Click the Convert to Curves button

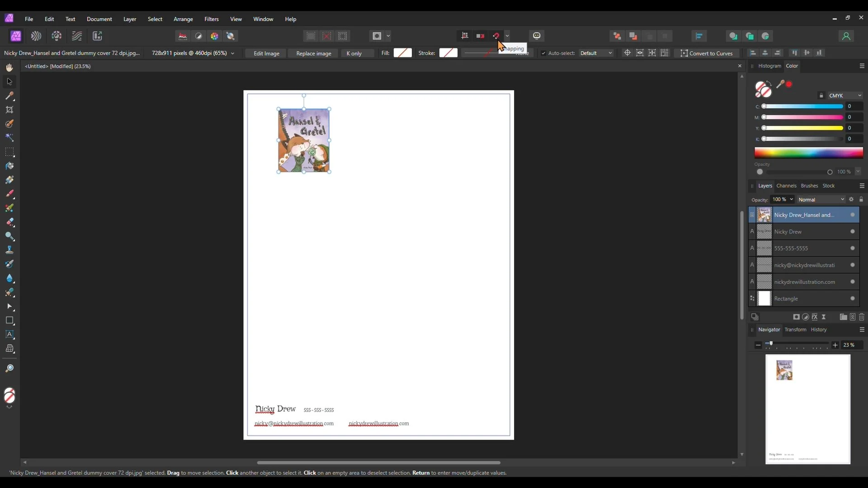(707, 53)
